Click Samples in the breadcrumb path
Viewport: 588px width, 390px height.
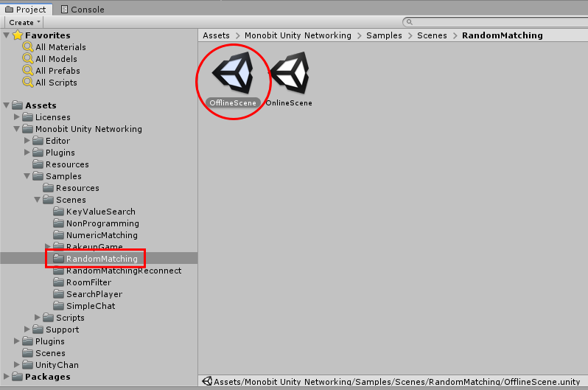tap(384, 35)
